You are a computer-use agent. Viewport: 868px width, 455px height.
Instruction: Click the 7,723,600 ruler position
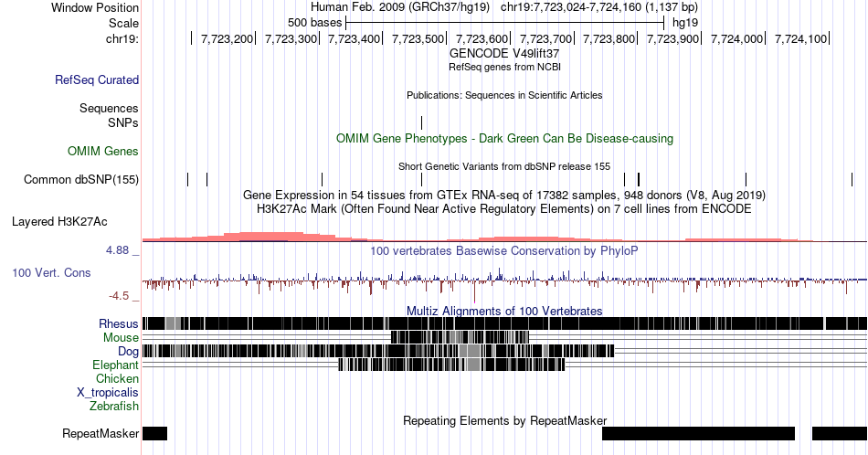[x=482, y=38]
